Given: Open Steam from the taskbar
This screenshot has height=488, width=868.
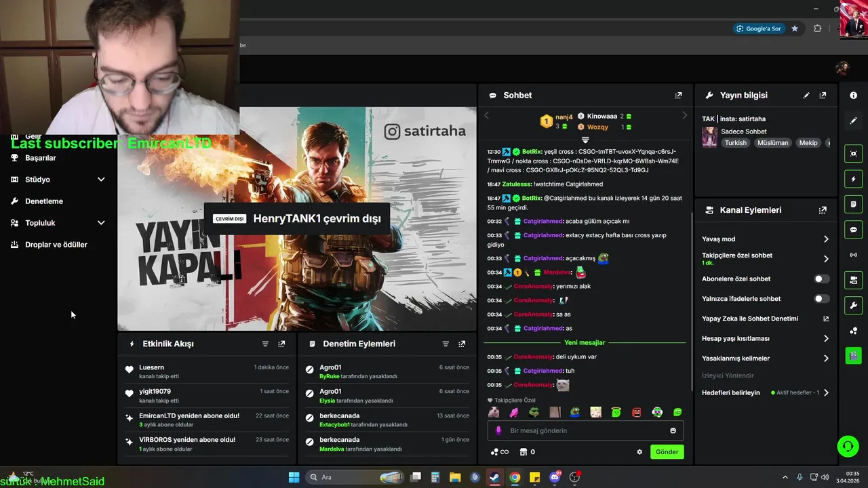Looking at the screenshot, I should point(494,477).
